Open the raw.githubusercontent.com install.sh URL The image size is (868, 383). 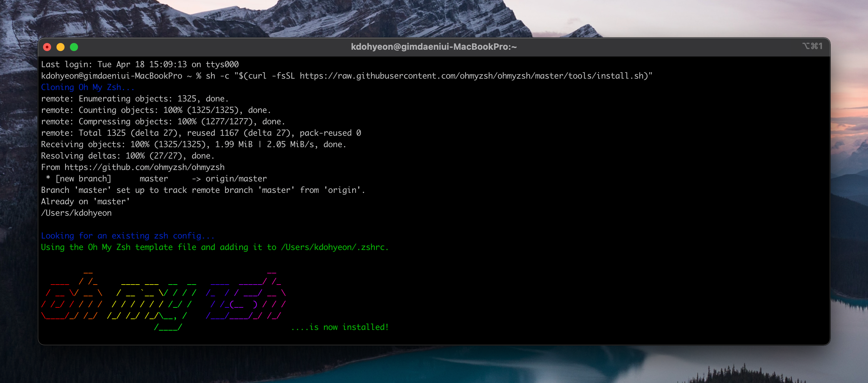(472, 76)
